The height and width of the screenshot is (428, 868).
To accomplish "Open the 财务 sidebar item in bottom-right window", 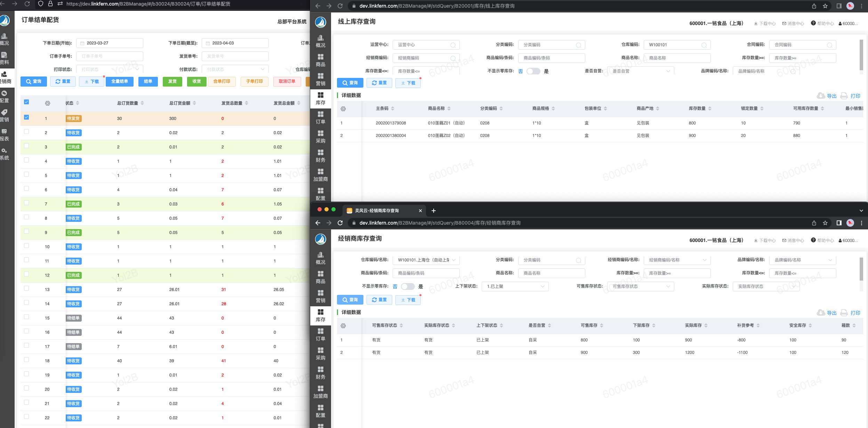I will (x=320, y=372).
